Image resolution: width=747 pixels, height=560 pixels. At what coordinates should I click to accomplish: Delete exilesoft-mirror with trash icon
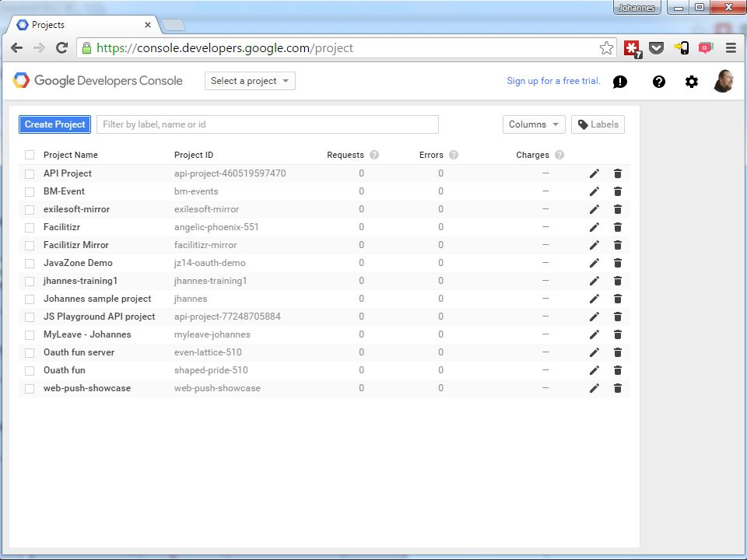tap(618, 209)
